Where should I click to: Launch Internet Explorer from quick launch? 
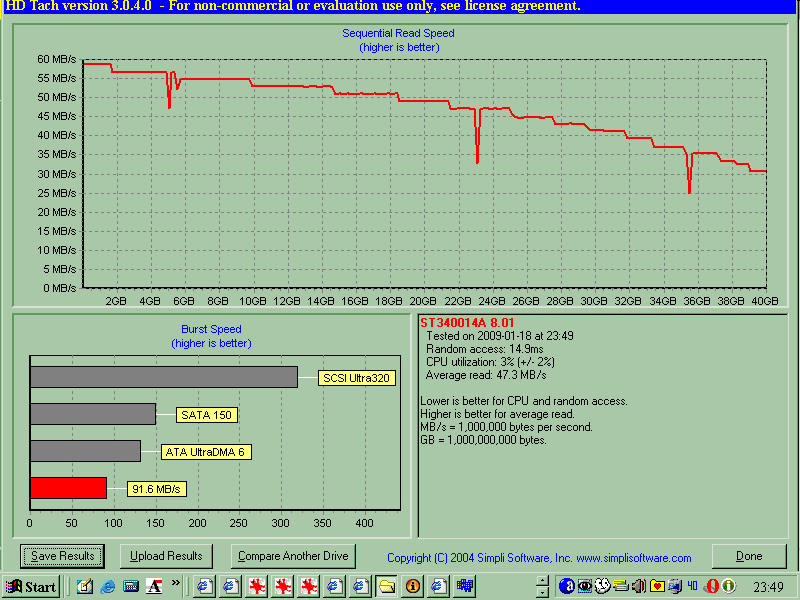[x=108, y=586]
